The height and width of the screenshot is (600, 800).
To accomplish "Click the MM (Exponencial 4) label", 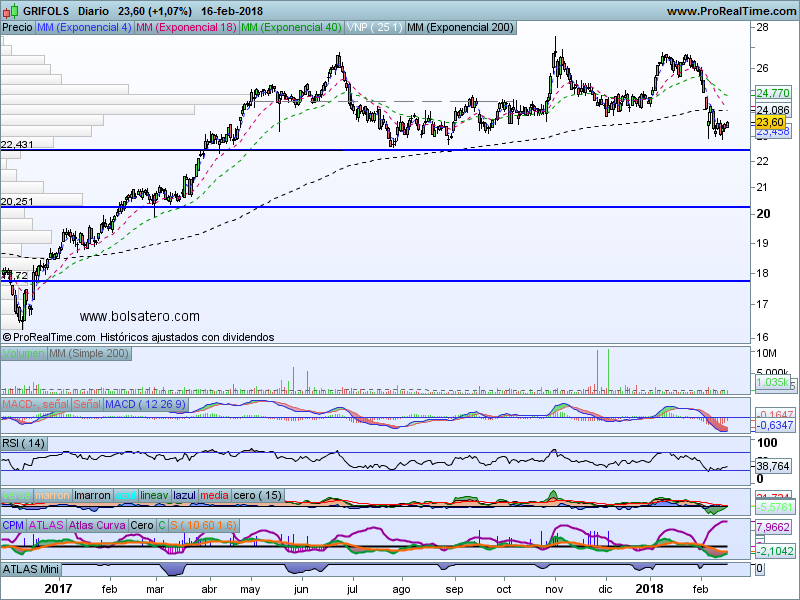I will coord(83,28).
